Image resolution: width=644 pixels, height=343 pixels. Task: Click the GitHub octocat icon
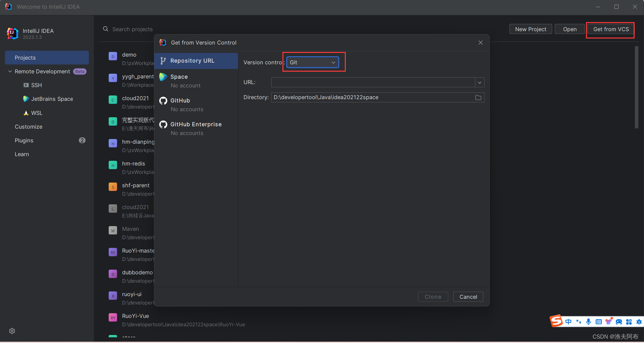(163, 100)
